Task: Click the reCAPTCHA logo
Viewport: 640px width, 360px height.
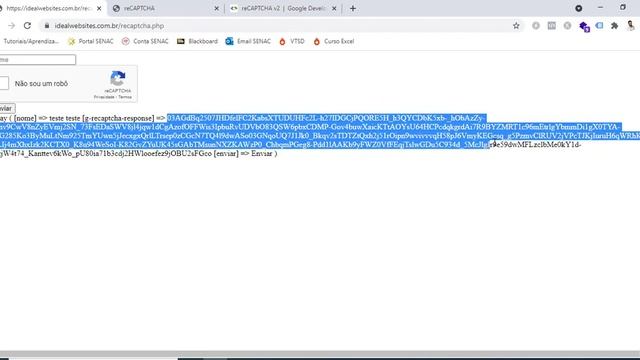Action: click(x=118, y=78)
